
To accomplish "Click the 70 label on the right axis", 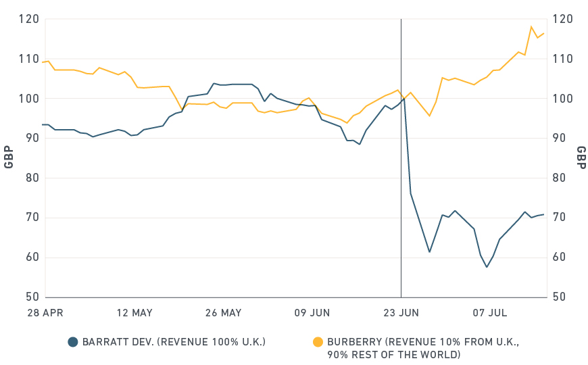I will 562,218.
